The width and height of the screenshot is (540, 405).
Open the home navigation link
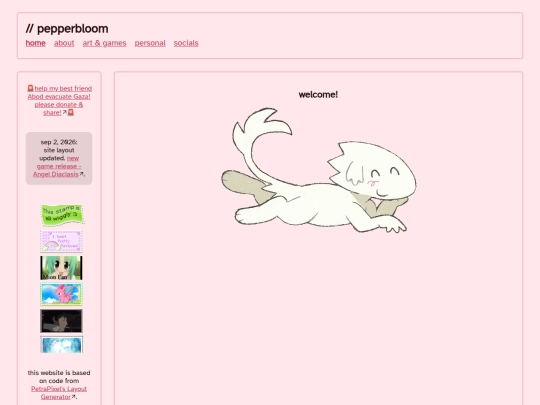[35, 43]
